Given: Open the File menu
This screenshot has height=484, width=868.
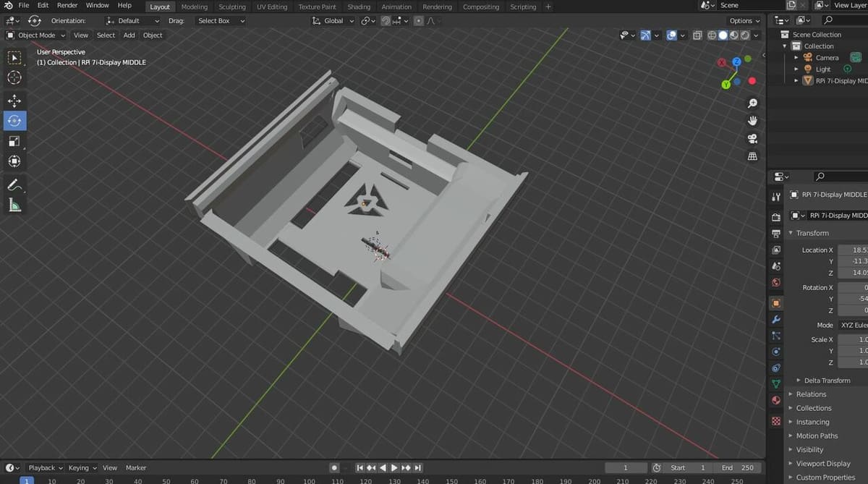Looking at the screenshot, I should 24,6.
